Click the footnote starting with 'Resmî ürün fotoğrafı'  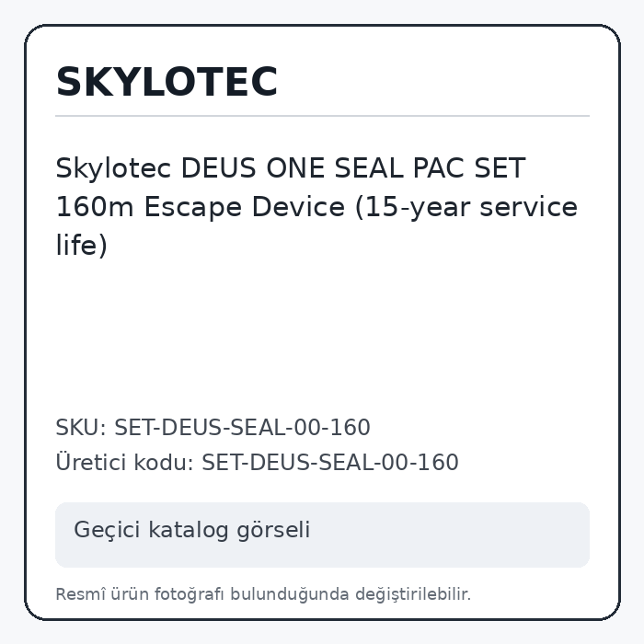(263, 594)
